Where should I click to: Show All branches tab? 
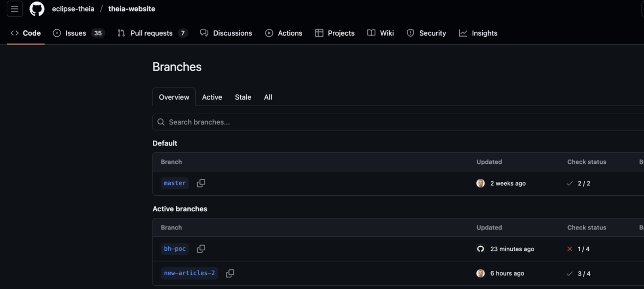point(268,97)
